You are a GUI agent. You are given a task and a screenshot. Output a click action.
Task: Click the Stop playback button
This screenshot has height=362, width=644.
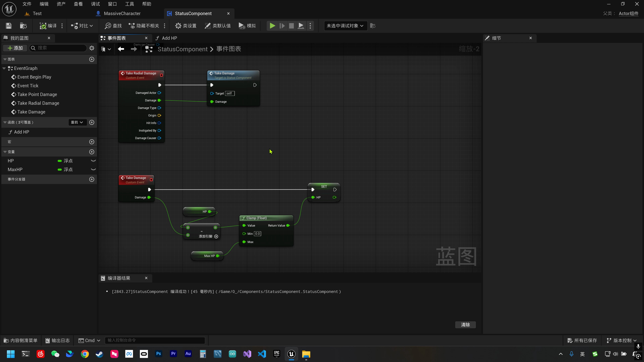point(291,26)
